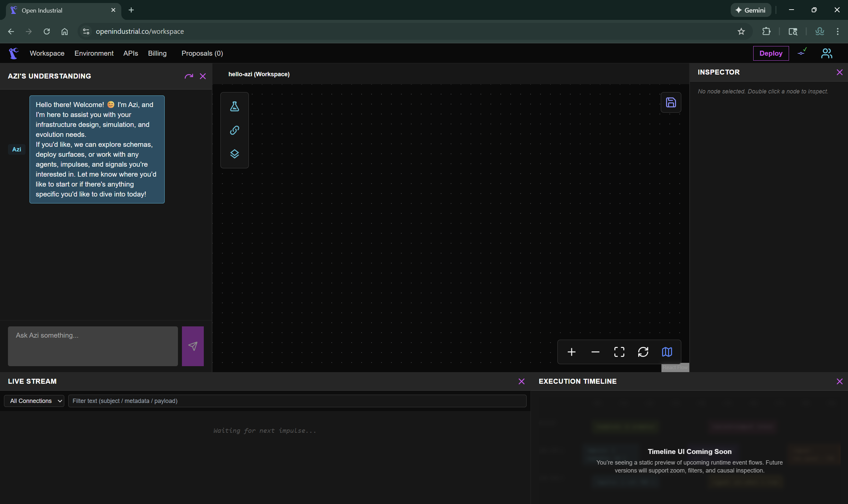Click the hello-azi (Workspace) title
Image resolution: width=848 pixels, height=504 pixels.
tap(259, 74)
